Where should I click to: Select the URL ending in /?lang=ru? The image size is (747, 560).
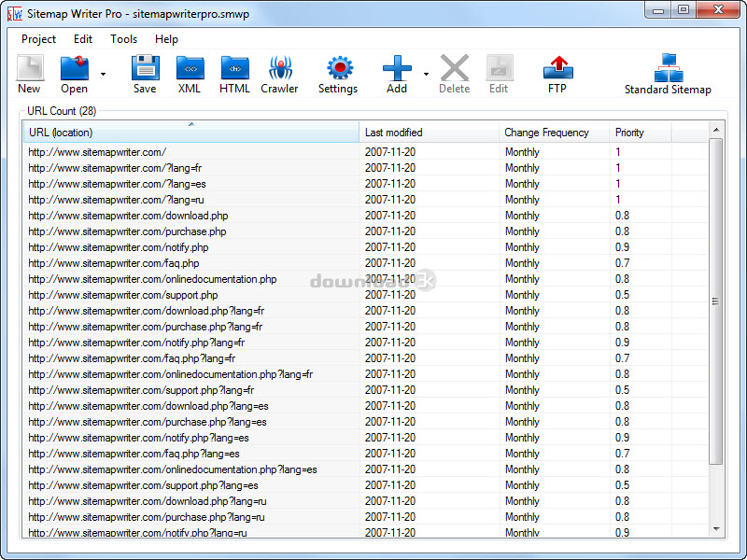(116, 200)
